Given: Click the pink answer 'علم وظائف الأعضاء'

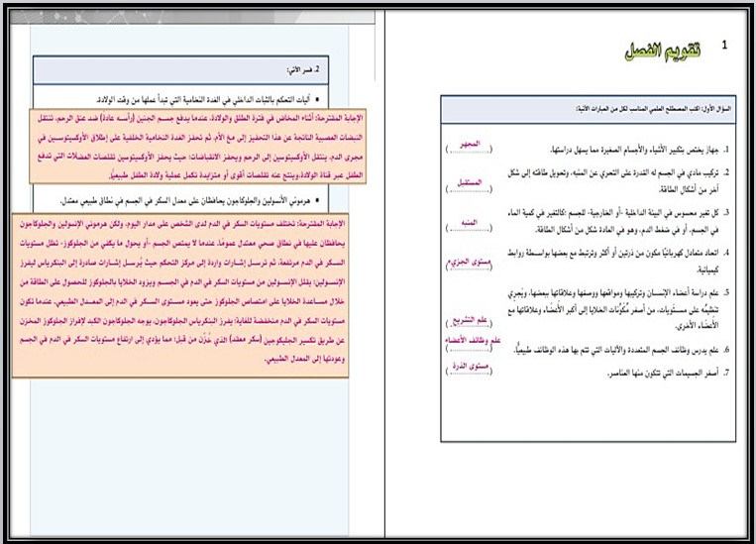Looking at the screenshot, I should 473,340.
